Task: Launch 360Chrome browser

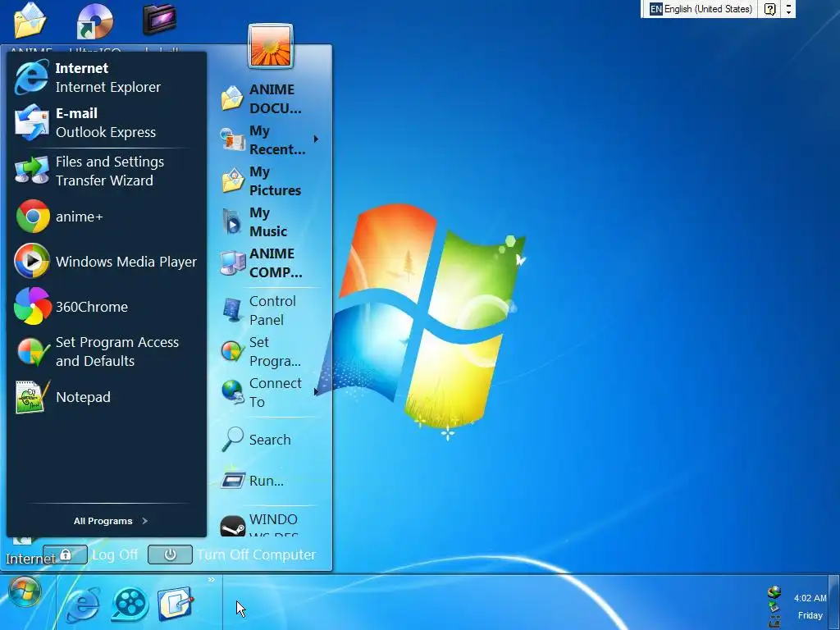Action: (x=106, y=307)
